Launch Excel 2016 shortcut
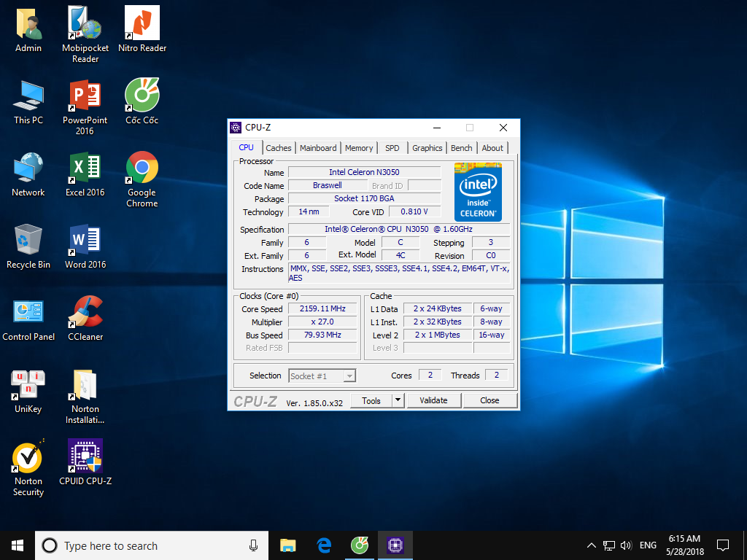The width and height of the screenshot is (747, 560). (x=85, y=174)
